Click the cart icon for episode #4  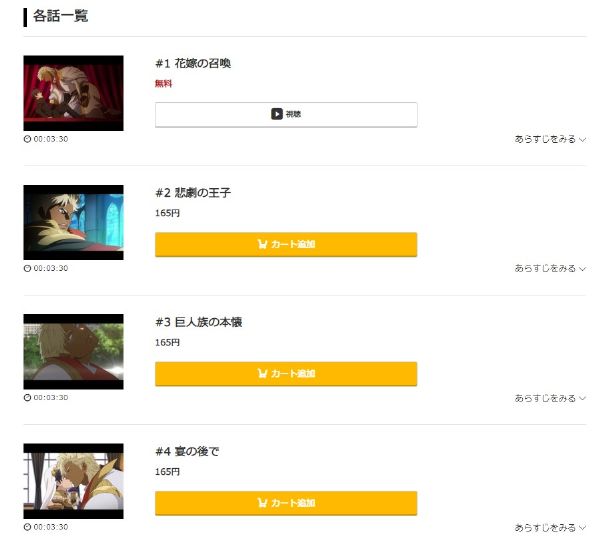coord(262,503)
